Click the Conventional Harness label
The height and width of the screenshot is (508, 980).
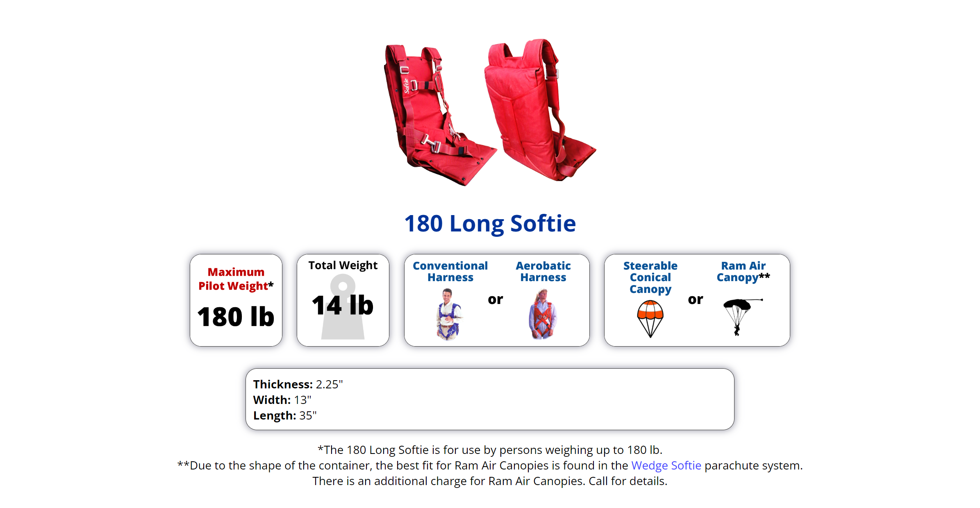(x=450, y=272)
